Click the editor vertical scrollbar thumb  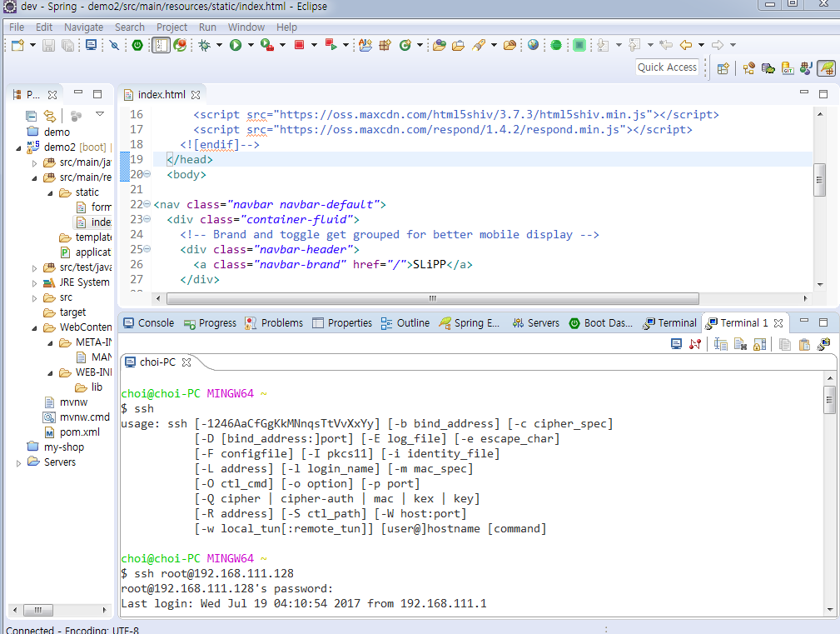819,180
